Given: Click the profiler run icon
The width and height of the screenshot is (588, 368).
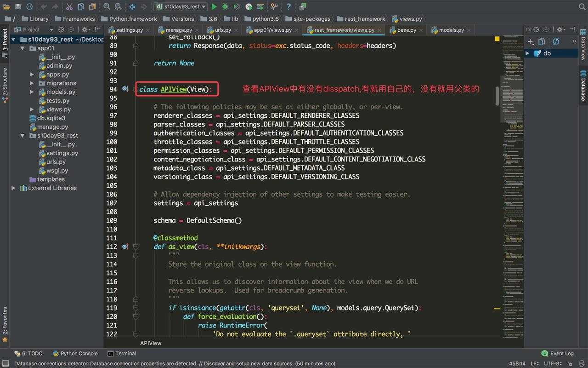Looking at the screenshot, I should coord(249,6).
